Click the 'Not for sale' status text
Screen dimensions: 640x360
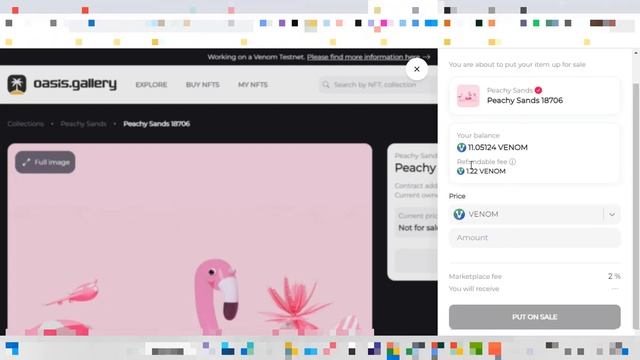(418, 228)
